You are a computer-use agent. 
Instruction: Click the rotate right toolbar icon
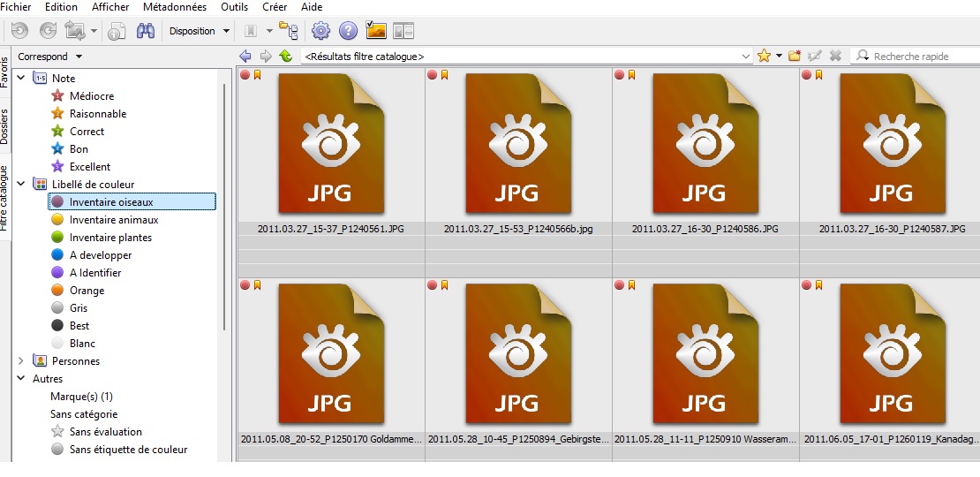tap(49, 31)
